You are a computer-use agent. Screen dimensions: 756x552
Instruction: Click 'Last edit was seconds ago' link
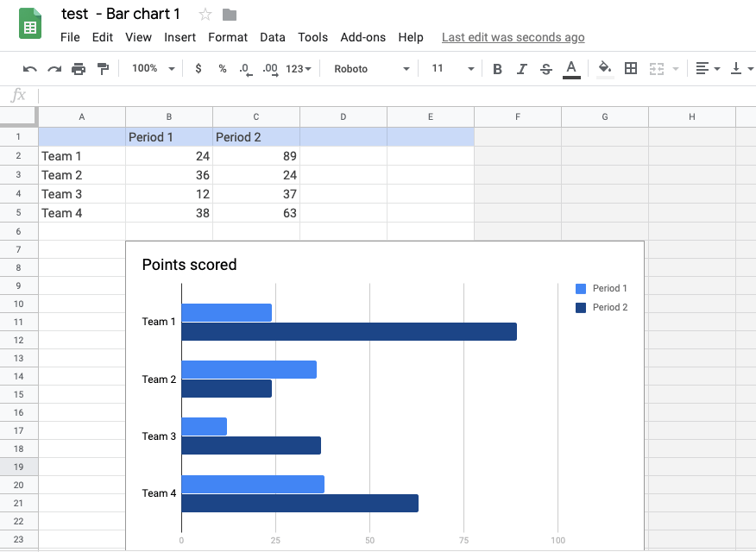tap(513, 37)
